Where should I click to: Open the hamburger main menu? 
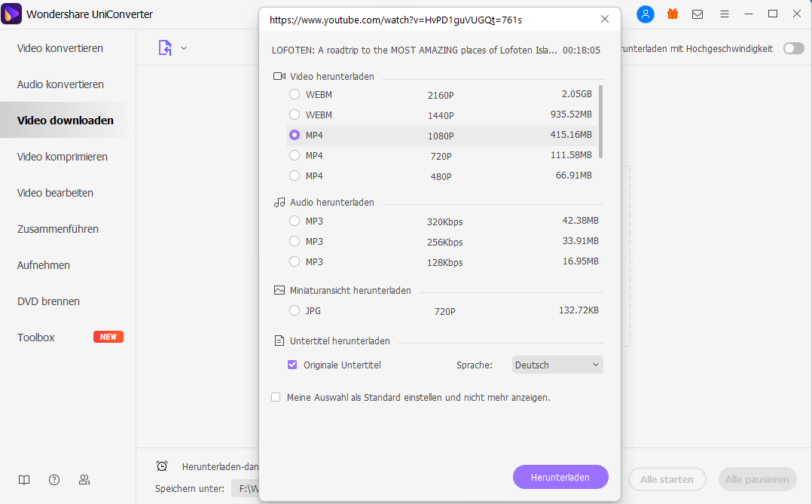click(724, 14)
